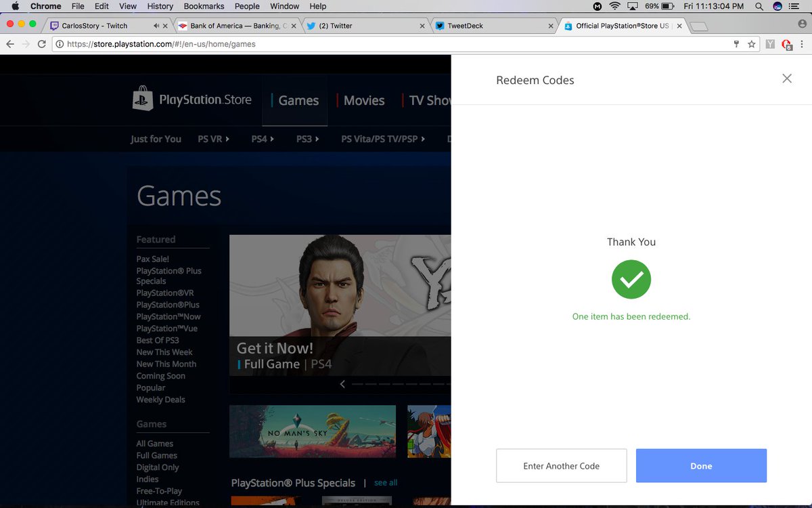Bookmark this page with star icon
812x508 pixels.
[751, 44]
